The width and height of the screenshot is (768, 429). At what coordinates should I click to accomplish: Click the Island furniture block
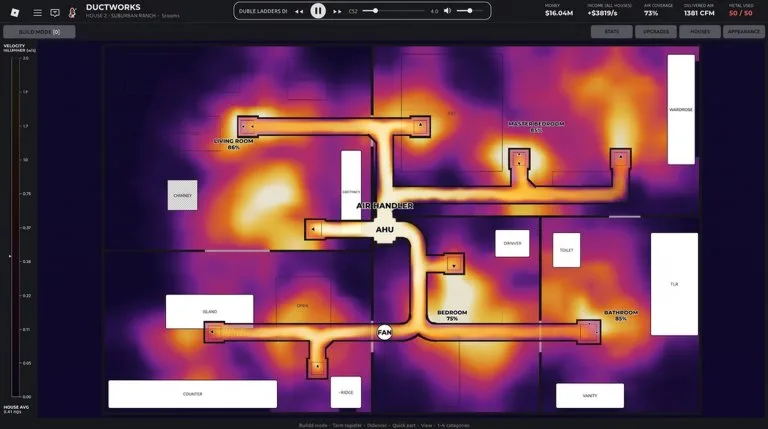[x=210, y=309]
